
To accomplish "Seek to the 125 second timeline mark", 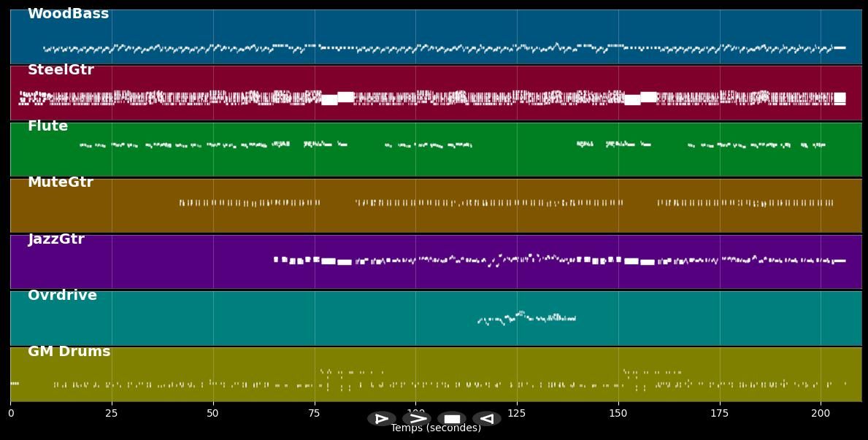I will click(517, 413).
